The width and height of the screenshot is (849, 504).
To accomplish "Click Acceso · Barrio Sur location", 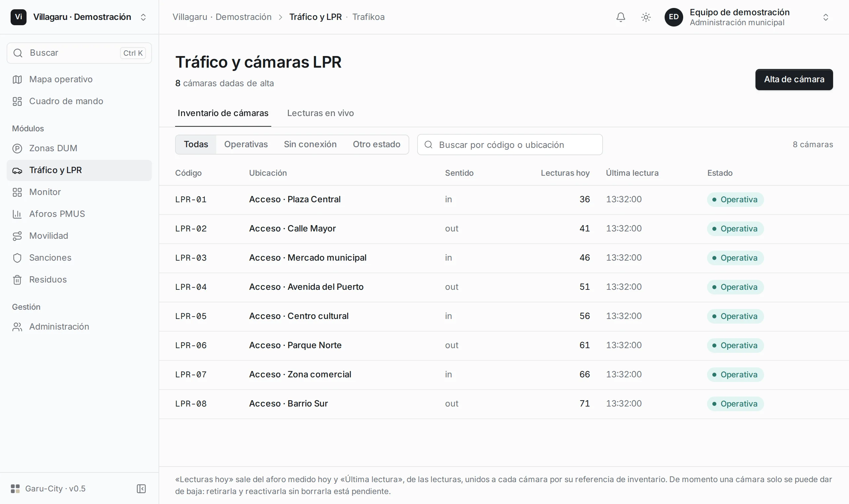I will pyautogui.click(x=289, y=404).
